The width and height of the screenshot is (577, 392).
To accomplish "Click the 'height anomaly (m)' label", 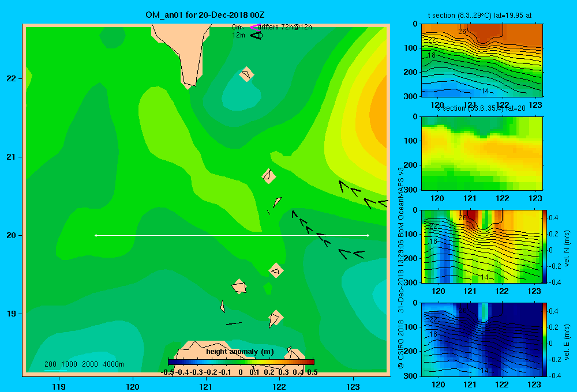I will click(240, 352).
